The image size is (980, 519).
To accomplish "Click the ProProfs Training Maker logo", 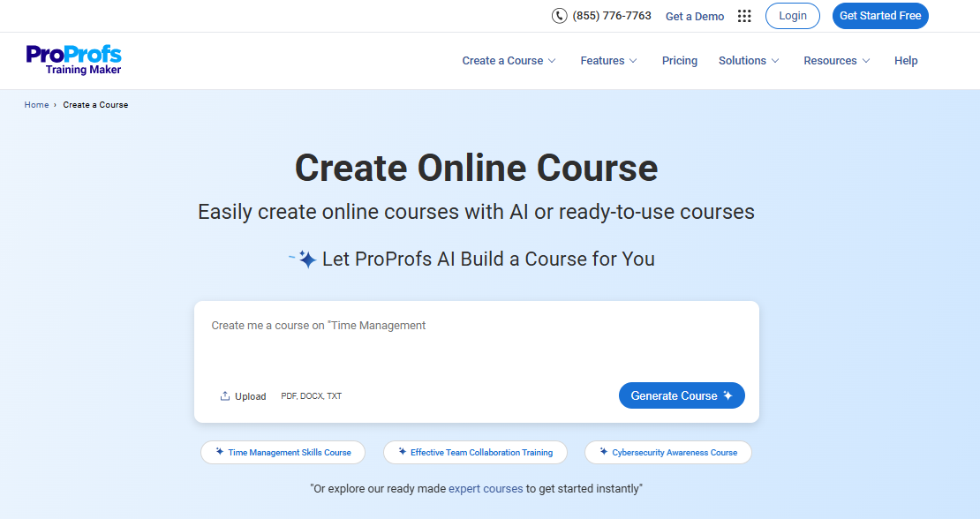I will (74, 60).
